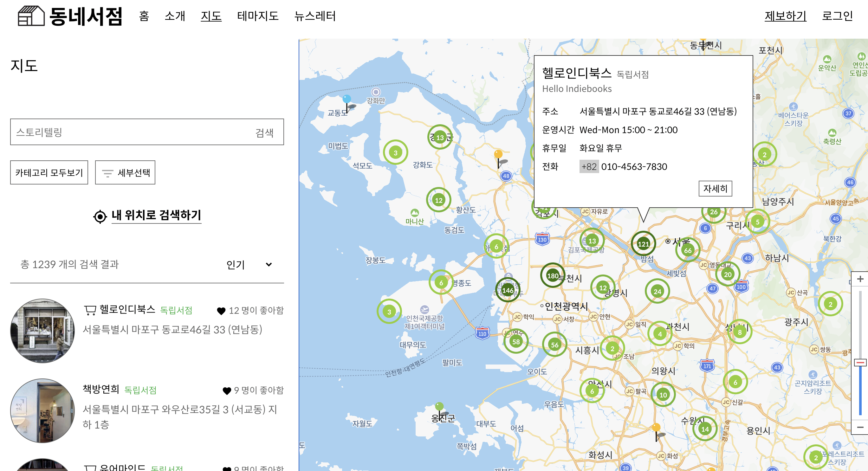868x471 pixels.
Task: Click the 58 cluster marker near 연수
Action: tap(516, 341)
